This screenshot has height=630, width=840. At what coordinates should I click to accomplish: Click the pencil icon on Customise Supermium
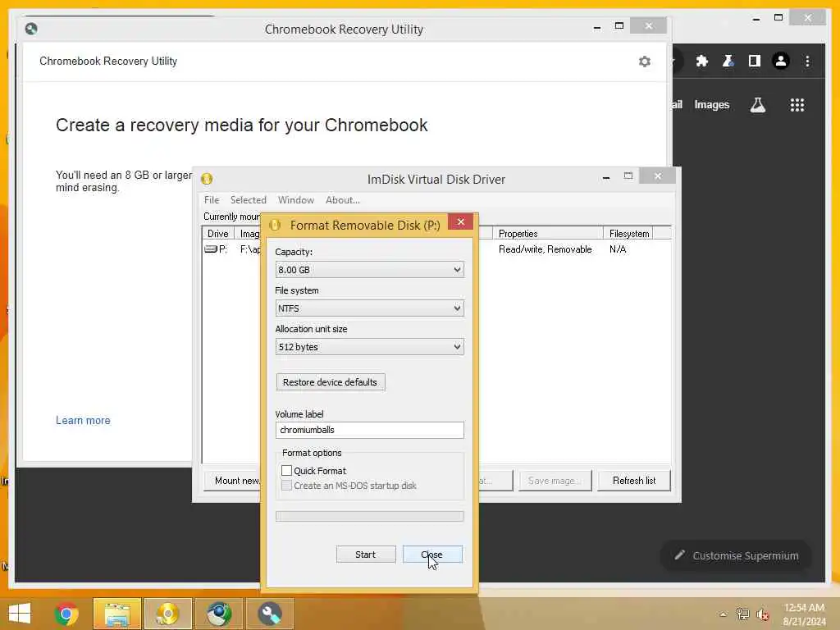(x=679, y=555)
